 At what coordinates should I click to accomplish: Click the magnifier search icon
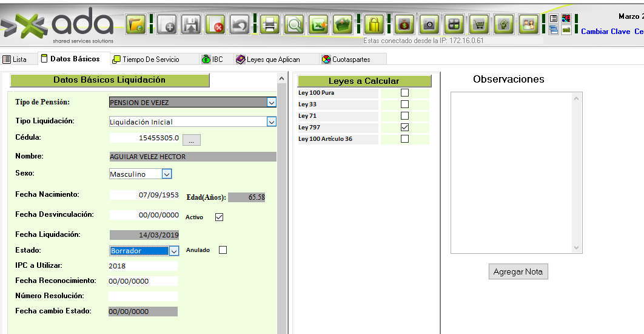point(294,25)
